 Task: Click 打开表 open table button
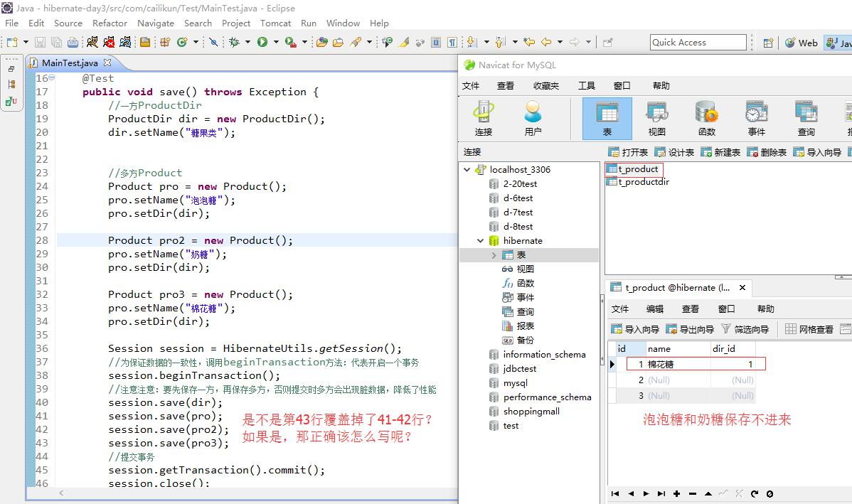pos(628,152)
